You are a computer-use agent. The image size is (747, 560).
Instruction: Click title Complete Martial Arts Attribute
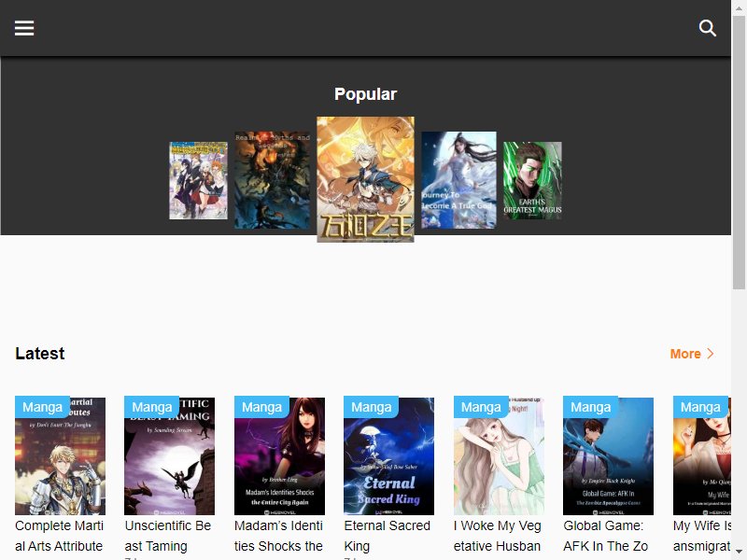point(59,536)
